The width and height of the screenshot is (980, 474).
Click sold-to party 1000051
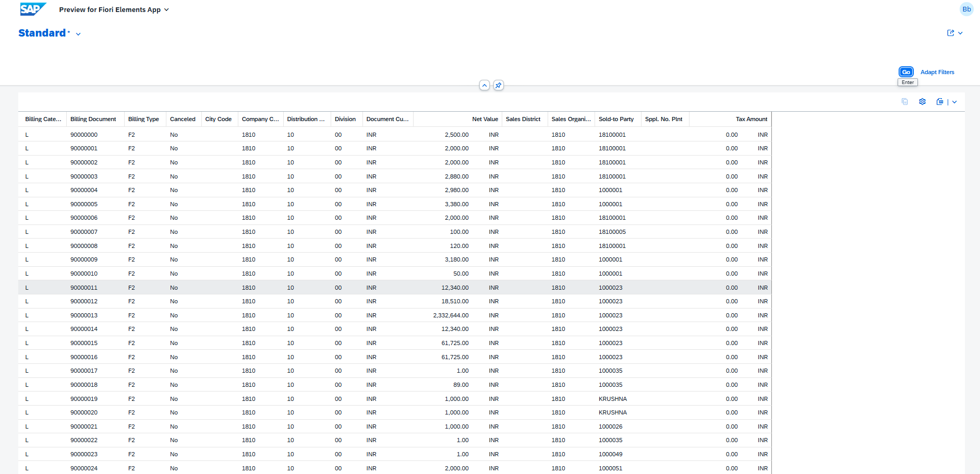tap(611, 468)
